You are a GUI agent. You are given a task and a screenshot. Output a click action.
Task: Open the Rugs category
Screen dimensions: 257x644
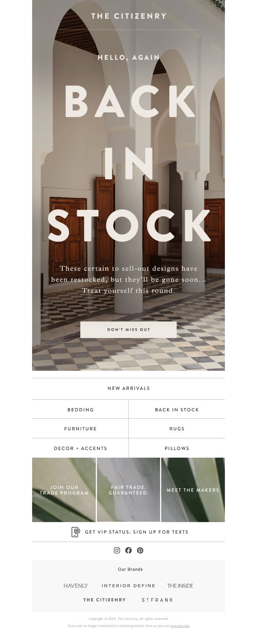(177, 429)
